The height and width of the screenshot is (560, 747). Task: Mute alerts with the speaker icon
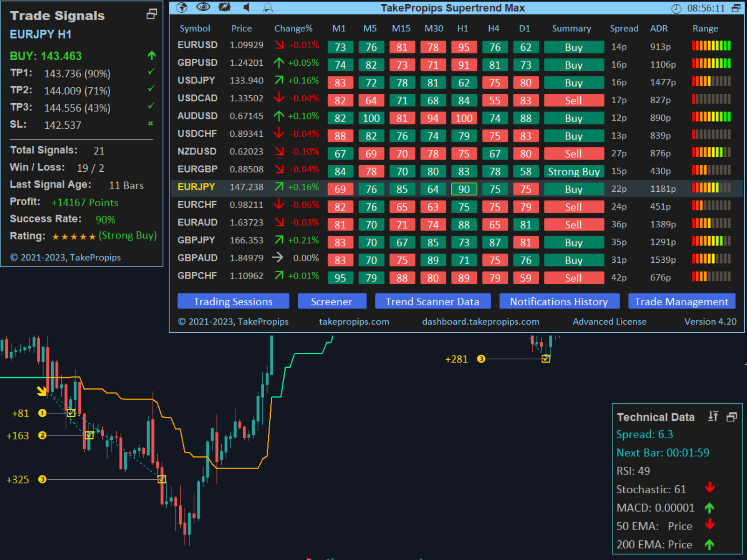(x=247, y=7)
